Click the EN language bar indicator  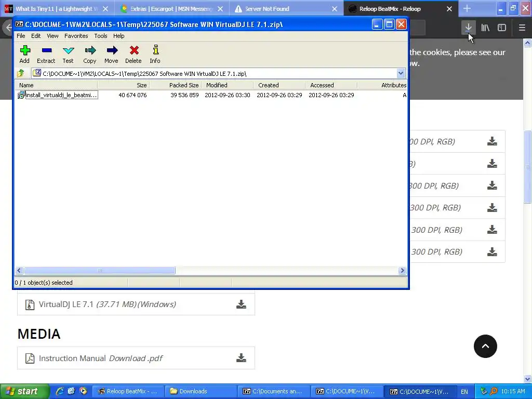[x=464, y=392]
